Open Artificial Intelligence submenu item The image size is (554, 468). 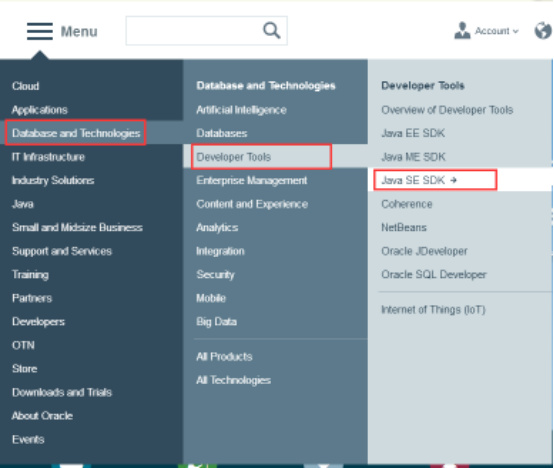(x=241, y=110)
